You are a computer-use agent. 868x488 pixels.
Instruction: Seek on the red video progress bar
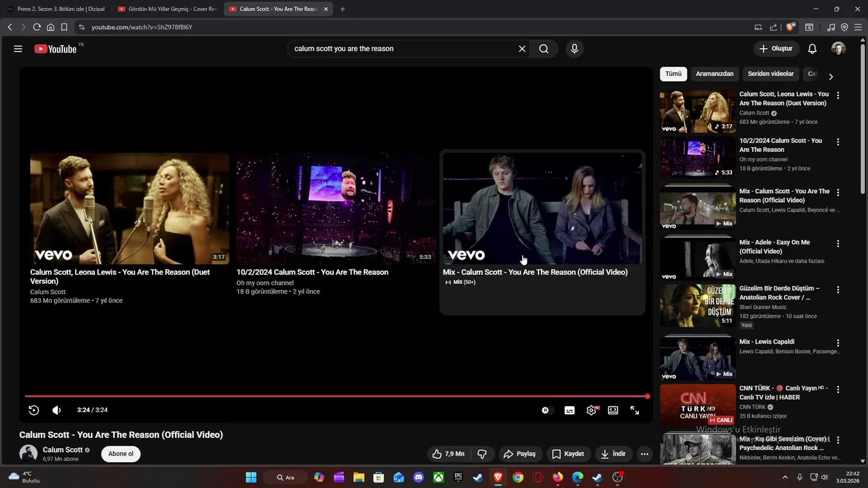(336, 396)
